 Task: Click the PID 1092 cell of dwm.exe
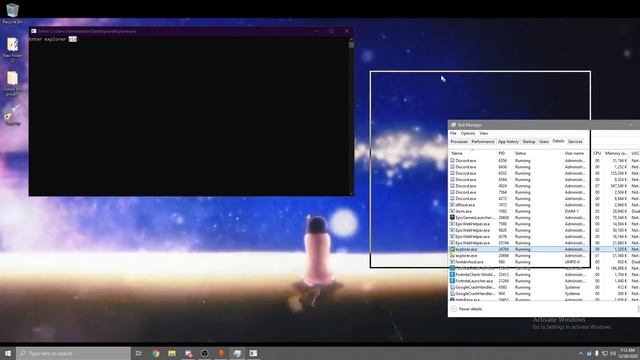[502, 211]
